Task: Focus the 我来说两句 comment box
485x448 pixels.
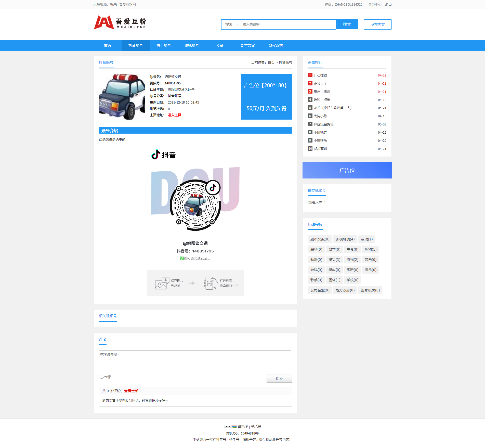Action: point(195,362)
